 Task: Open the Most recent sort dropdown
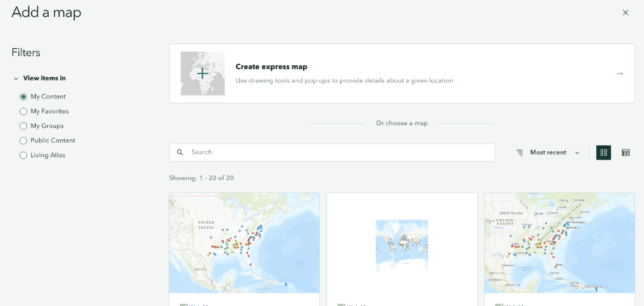(554, 153)
